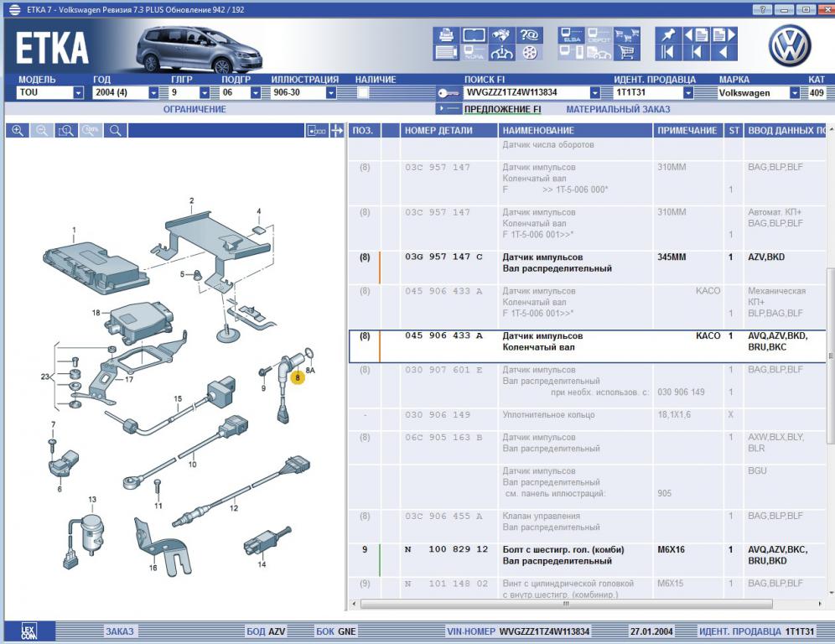Click the БОД label in status bar
This screenshot has width=835, height=644.
tap(256, 631)
